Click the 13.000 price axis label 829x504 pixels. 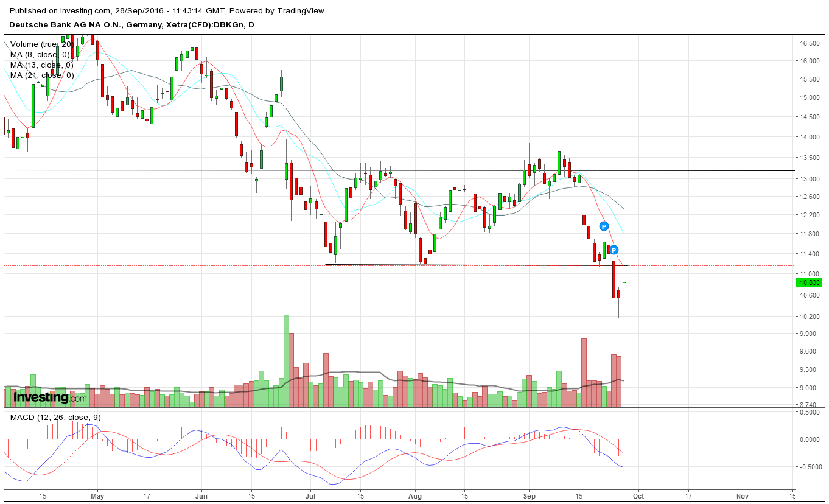pyautogui.click(x=810, y=179)
